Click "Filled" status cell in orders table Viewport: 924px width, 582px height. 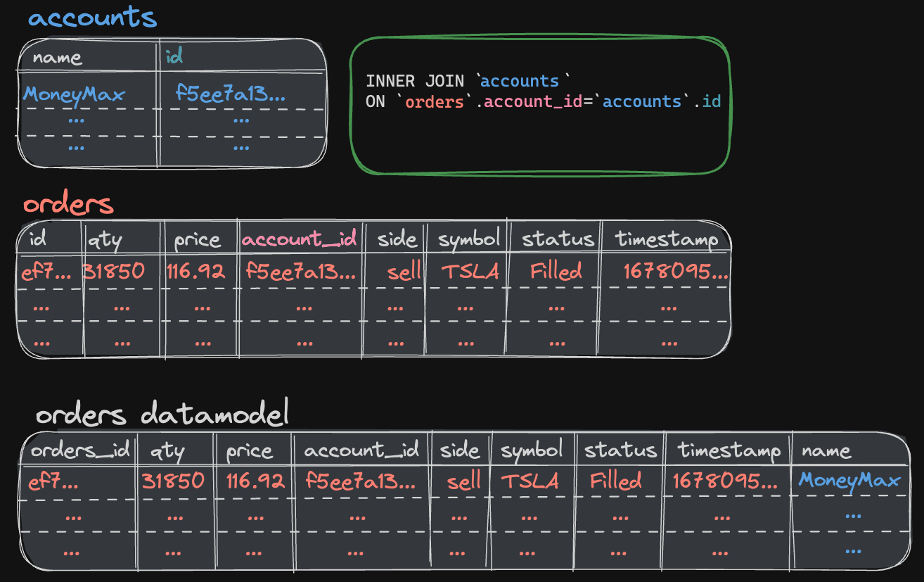pyautogui.click(x=556, y=272)
